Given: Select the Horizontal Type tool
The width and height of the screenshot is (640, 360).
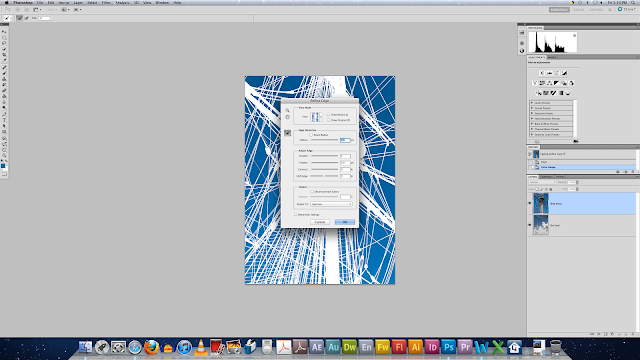Looking at the screenshot, I should 4,120.
